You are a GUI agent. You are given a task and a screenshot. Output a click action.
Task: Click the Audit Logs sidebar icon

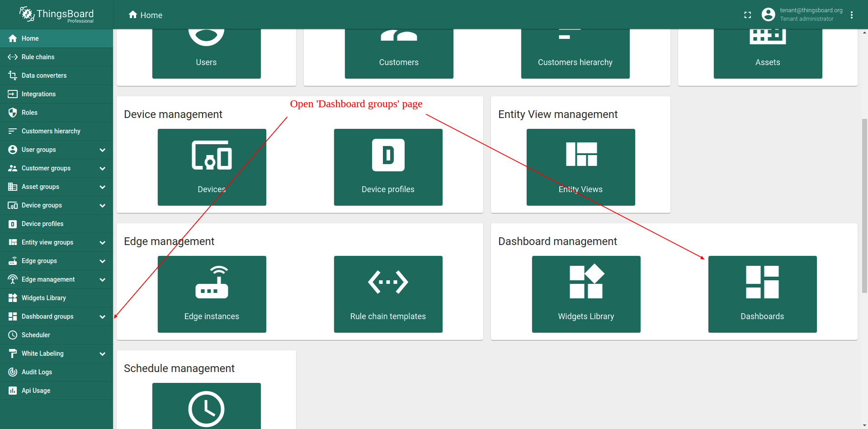pyautogui.click(x=13, y=372)
